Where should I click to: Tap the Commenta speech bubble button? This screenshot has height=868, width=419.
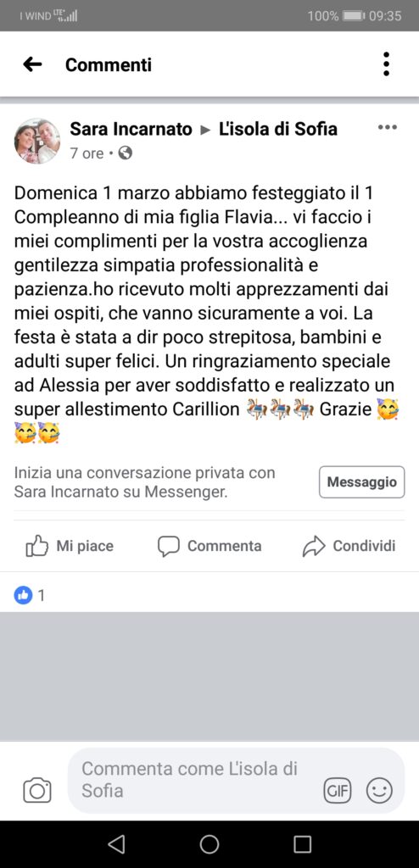(209, 547)
